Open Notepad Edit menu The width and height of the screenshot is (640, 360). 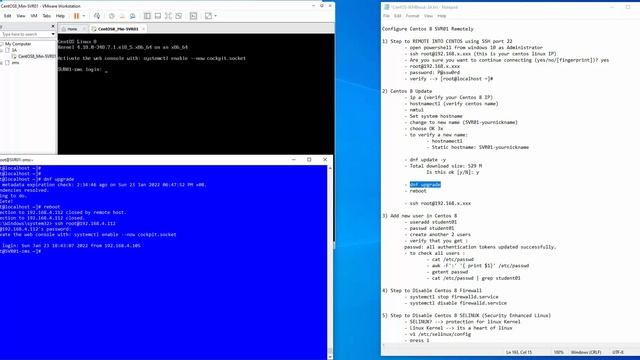pyautogui.click(x=398, y=16)
